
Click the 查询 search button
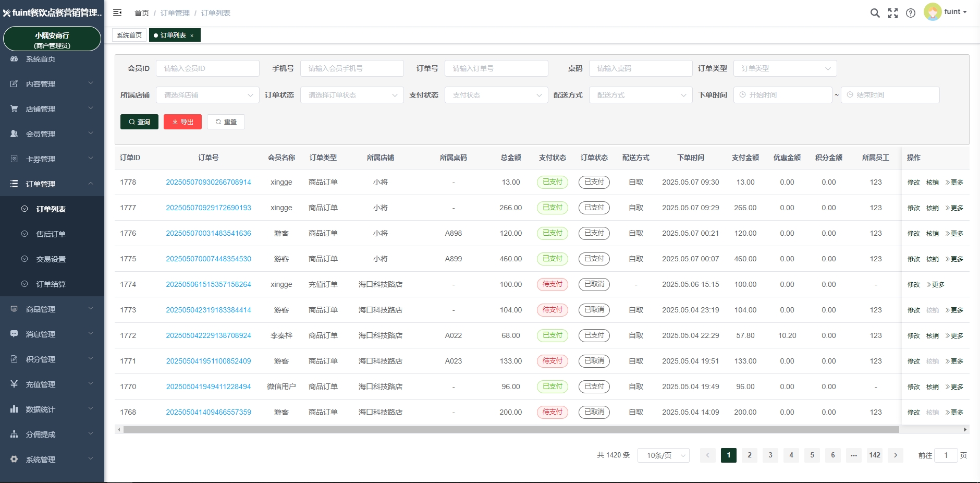(x=139, y=122)
